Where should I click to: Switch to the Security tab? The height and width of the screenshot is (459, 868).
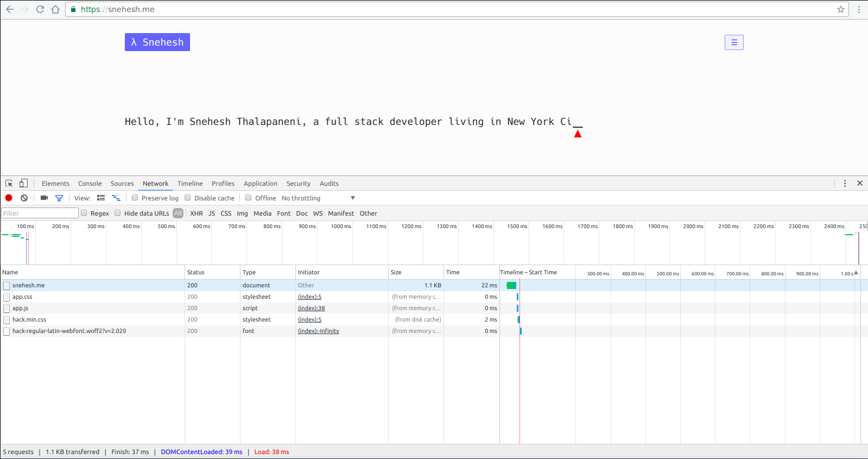click(299, 184)
